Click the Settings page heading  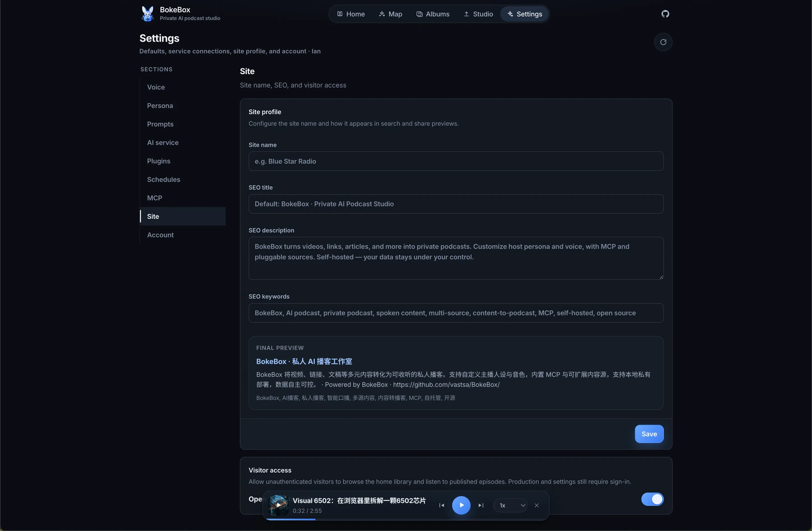pyautogui.click(x=159, y=38)
